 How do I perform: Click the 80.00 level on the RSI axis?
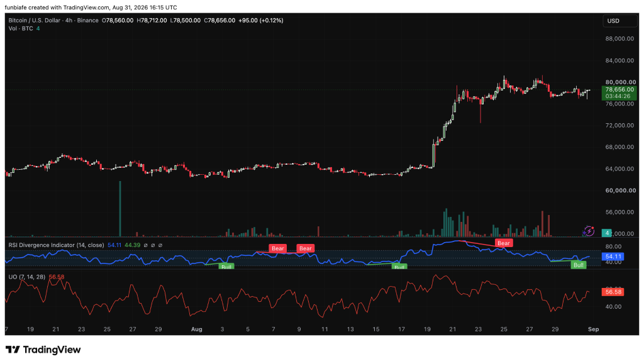613,246
